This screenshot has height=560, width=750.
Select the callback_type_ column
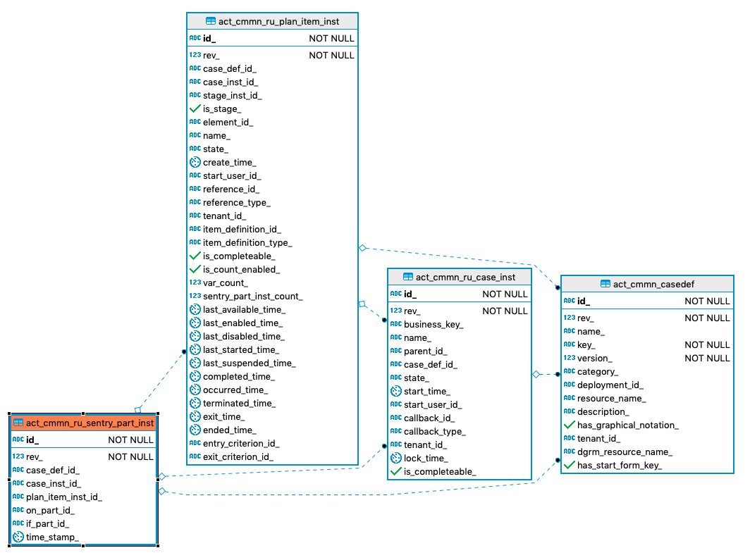tap(435, 432)
